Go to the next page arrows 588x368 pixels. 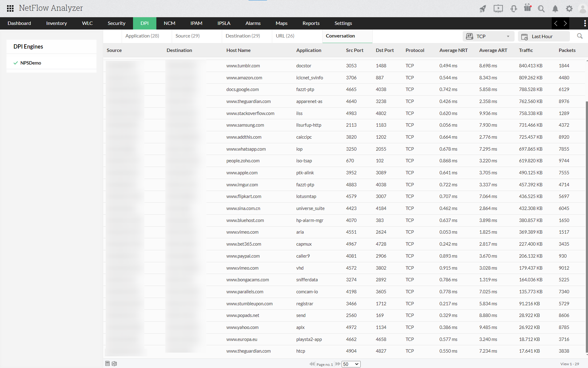(338, 364)
